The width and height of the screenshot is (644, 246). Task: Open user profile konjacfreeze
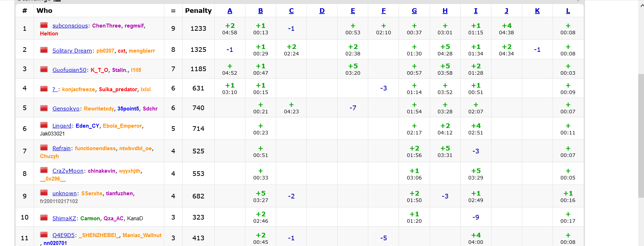click(x=79, y=89)
